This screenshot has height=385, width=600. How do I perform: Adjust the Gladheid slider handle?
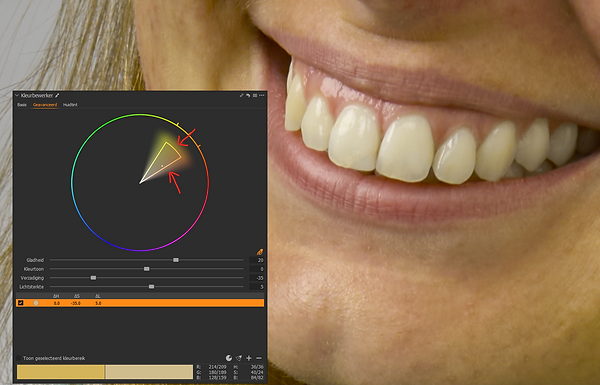[176, 260]
